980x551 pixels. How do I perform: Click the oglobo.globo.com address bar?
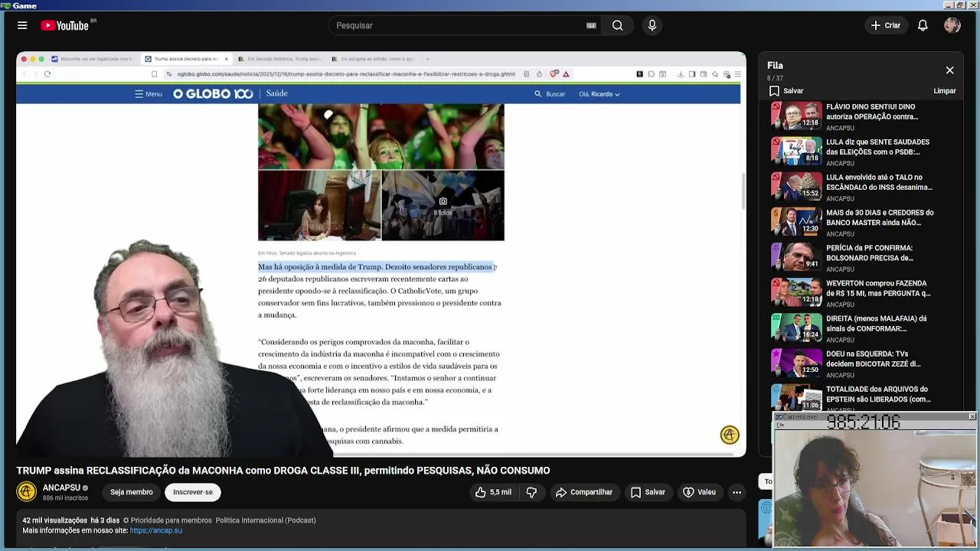345,74
